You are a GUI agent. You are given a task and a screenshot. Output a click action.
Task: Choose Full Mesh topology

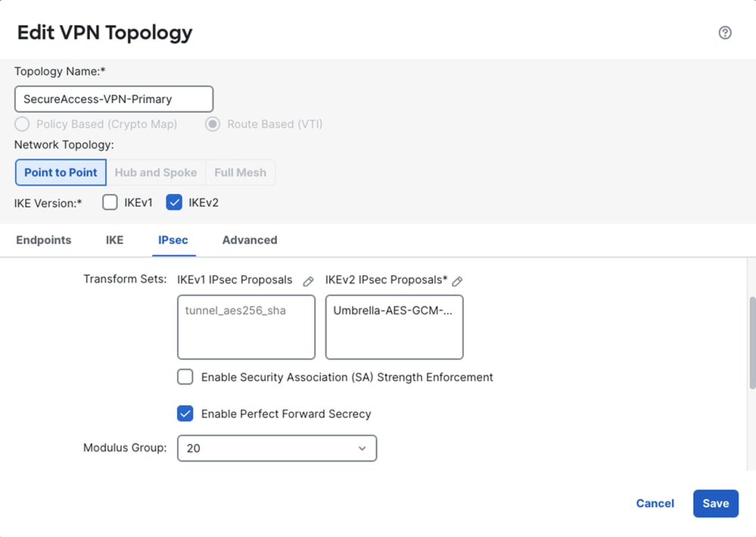240,172
